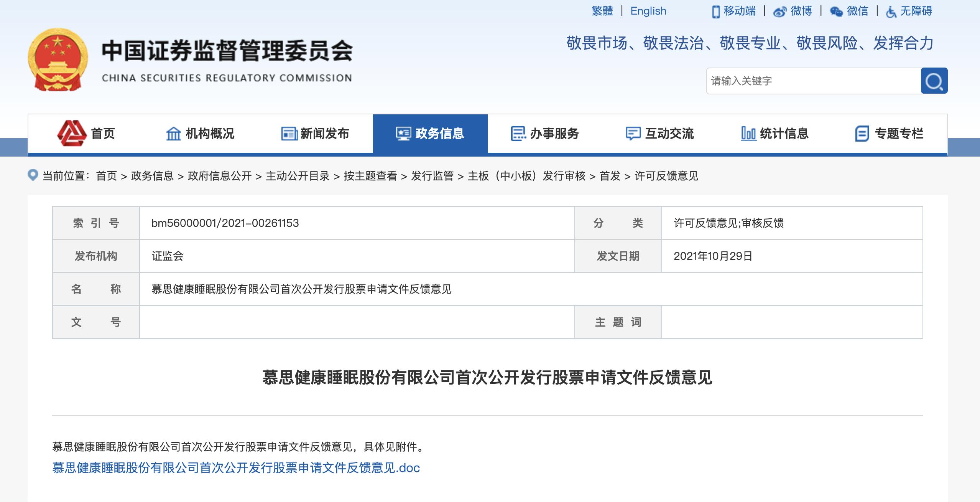Click the 机构概况 building icon
This screenshot has width=980, height=502.
coord(174,134)
